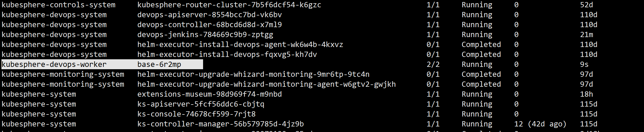
Task: Select extensions-museum-98d969f74-m9nbd pod name
Action: 210,94
